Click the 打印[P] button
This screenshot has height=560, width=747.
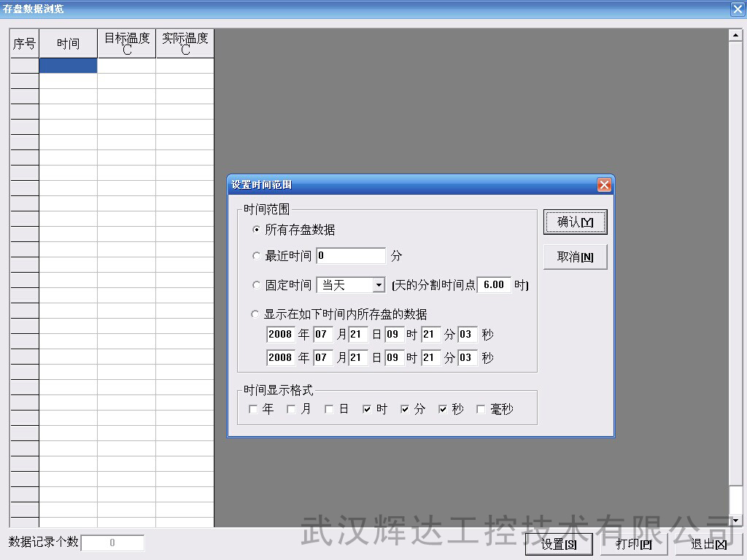pyautogui.click(x=633, y=544)
